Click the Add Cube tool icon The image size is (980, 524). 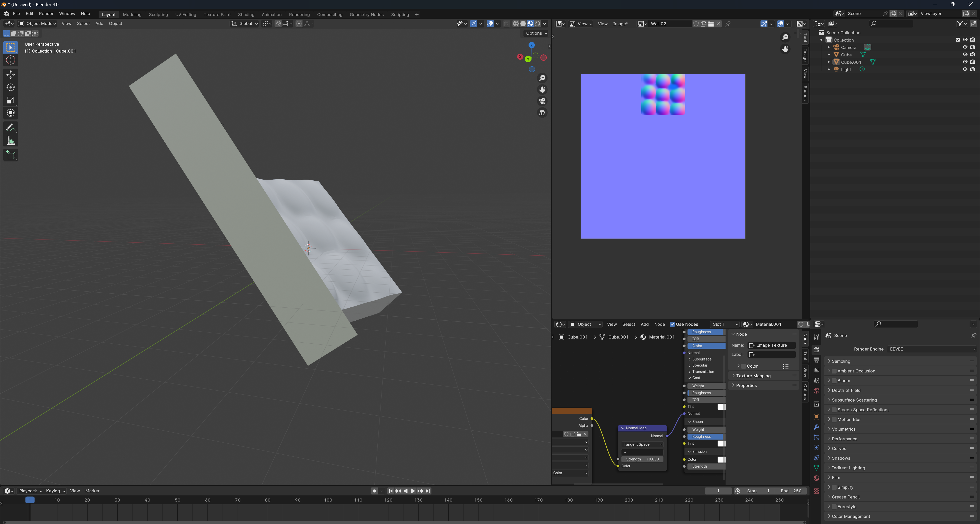[x=11, y=155]
